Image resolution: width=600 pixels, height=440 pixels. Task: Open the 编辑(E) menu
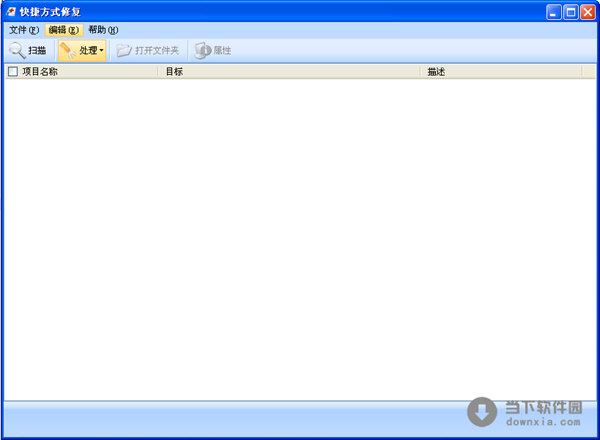point(64,30)
